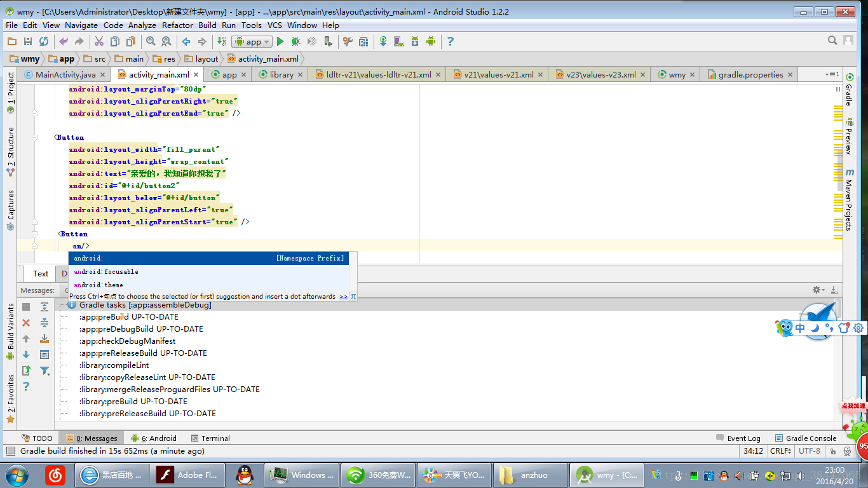This screenshot has width=868, height=488.
Task: Click the Windows Start button
Action: [x=17, y=475]
